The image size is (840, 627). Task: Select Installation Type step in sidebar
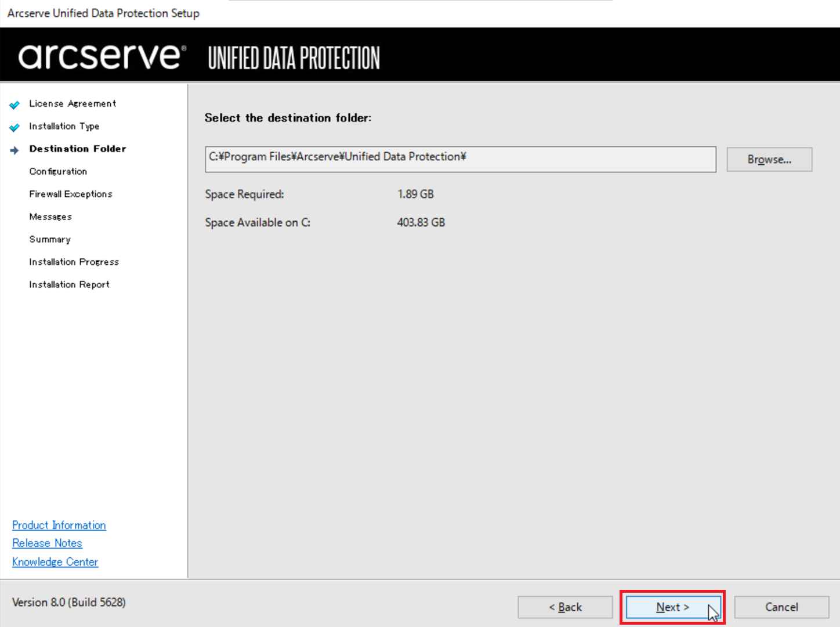(x=64, y=126)
